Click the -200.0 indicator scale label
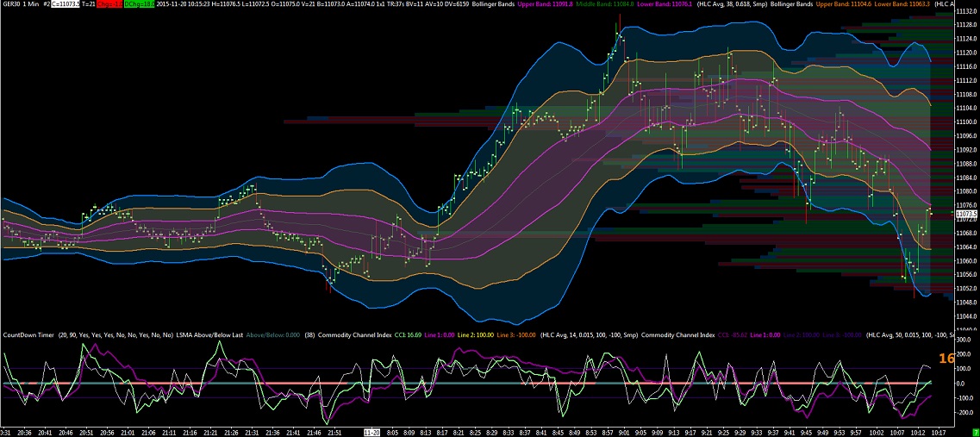Screen dimensions: 980x437 click(966, 413)
